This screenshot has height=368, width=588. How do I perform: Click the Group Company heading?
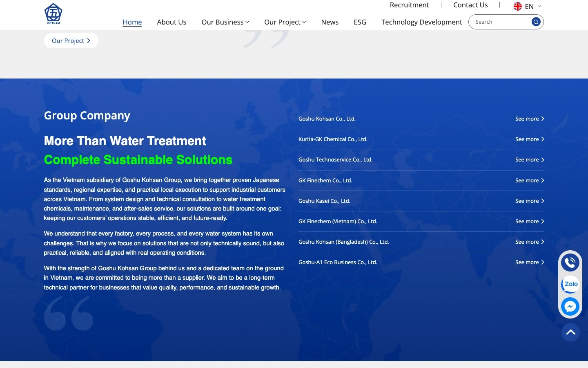pos(87,116)
